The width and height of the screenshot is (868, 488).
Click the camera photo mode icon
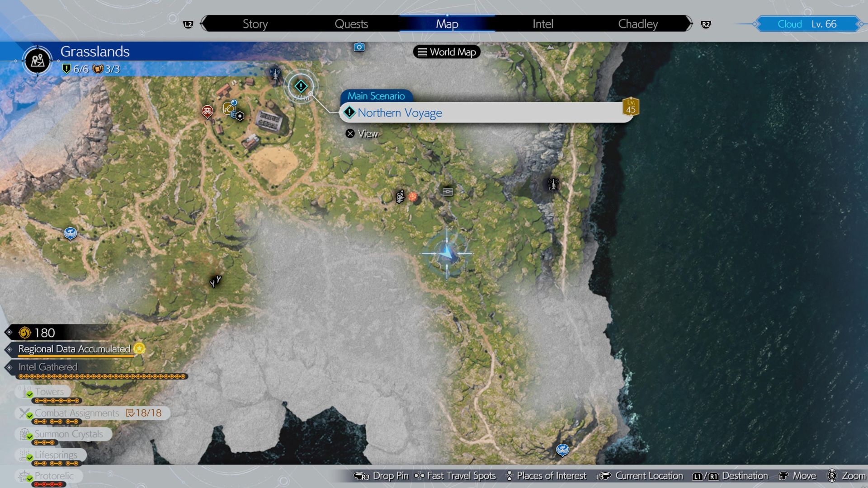[359, 47]
